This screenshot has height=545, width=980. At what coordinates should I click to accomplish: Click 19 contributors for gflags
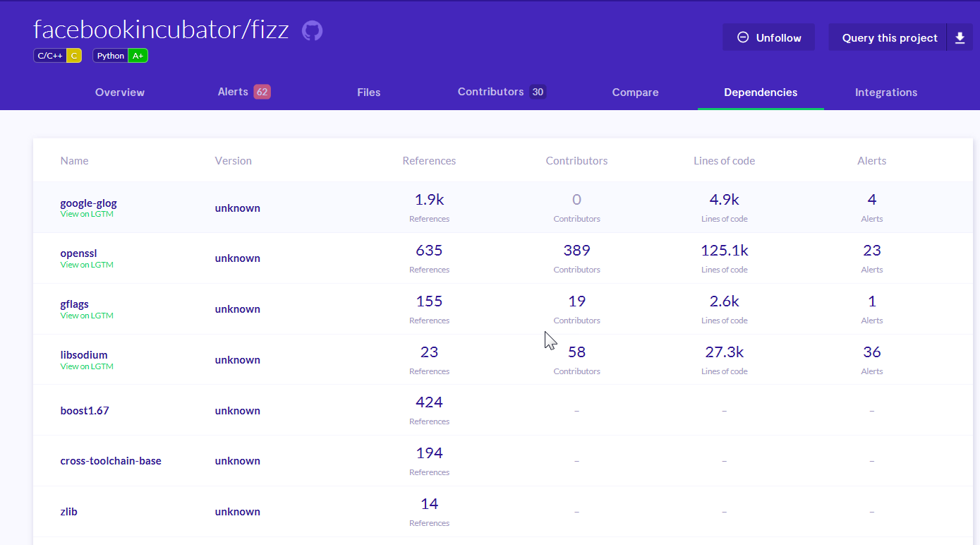(x=576, y=301)
